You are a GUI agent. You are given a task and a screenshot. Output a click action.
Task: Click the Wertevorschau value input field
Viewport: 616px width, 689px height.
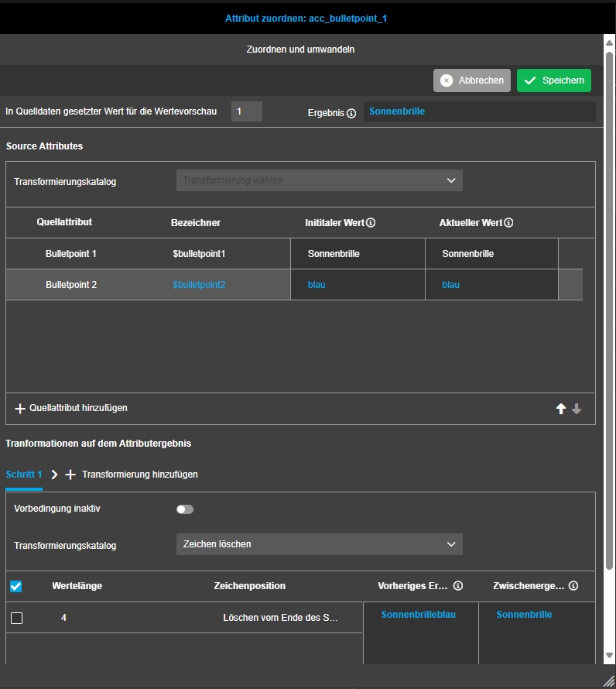pos(247,111)
